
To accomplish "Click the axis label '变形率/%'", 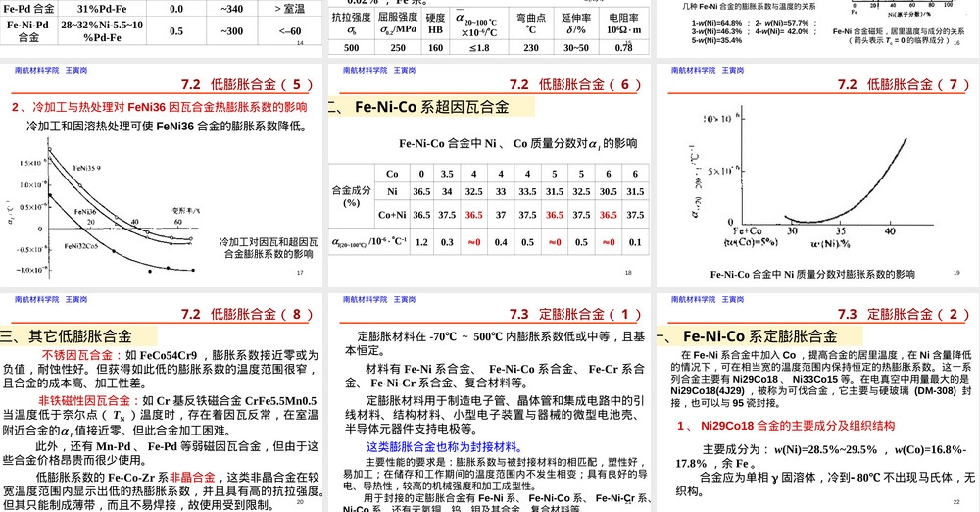I will (185, 211).
